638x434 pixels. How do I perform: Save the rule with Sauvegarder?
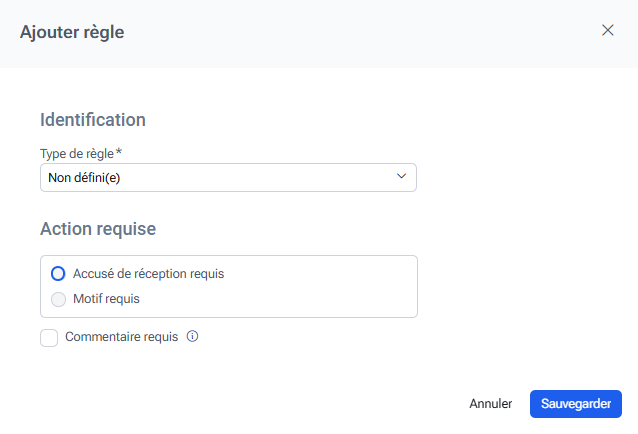pos(575,404)
